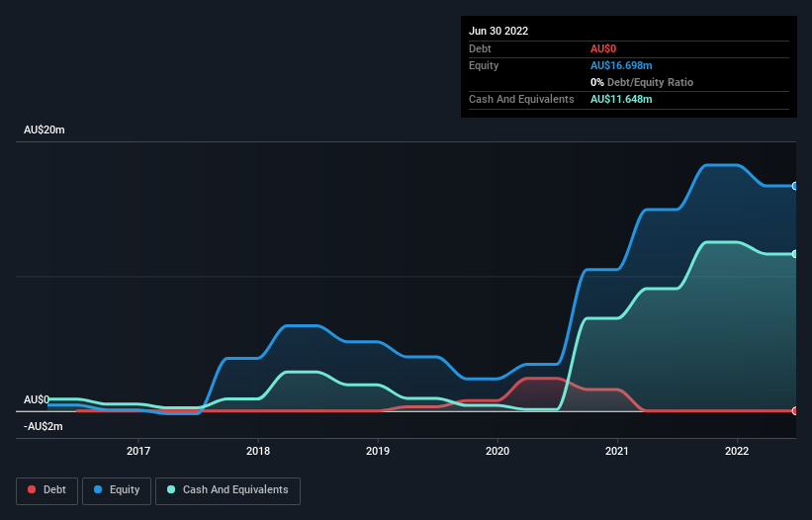The image size is (812, 520).
Task: Click the 2022 x-axis label
Action: (737, 451)
